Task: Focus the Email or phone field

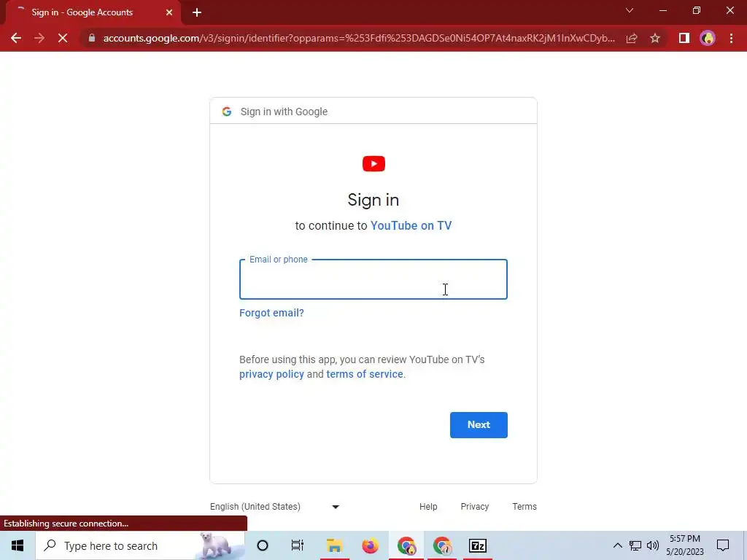Action: click(373, 279)
